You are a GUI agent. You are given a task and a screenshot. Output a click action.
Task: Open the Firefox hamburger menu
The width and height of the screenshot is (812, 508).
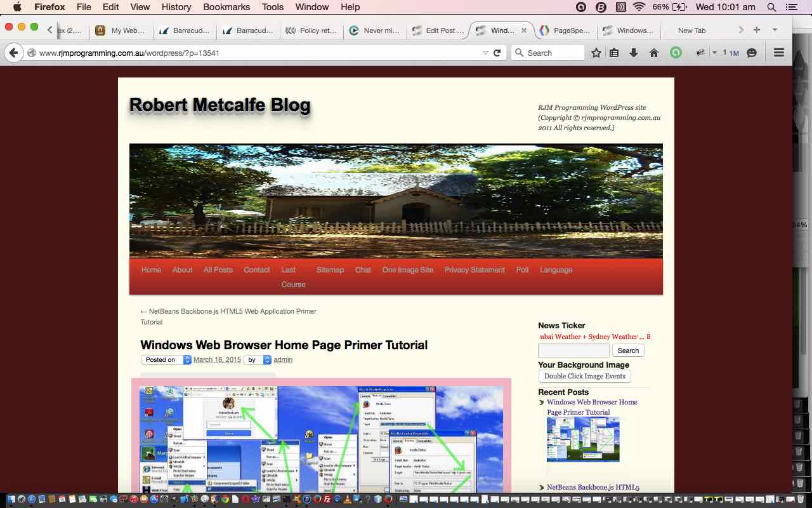(x=779, y=53)
